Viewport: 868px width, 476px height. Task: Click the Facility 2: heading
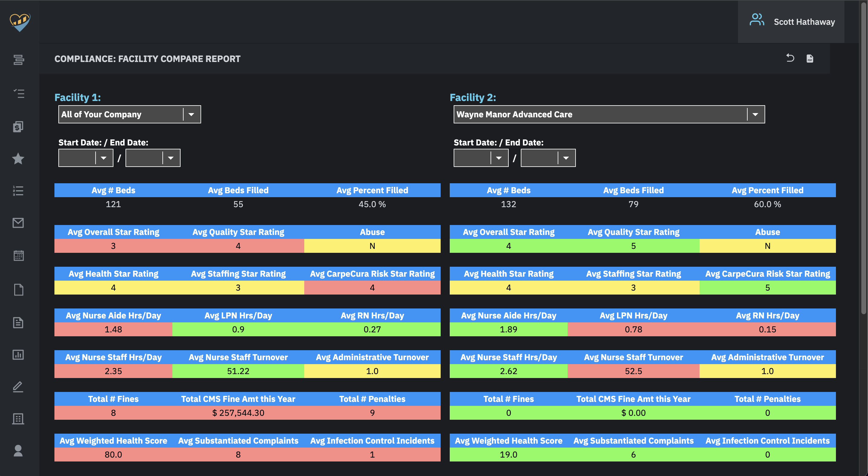click(x=473, y=97)
